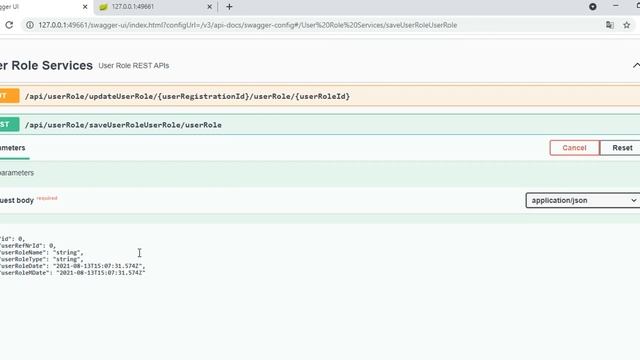The width and height of the screenshot is (640, 360).
Task: Bookmark this page with the star icon
Action: pos(627,25)
